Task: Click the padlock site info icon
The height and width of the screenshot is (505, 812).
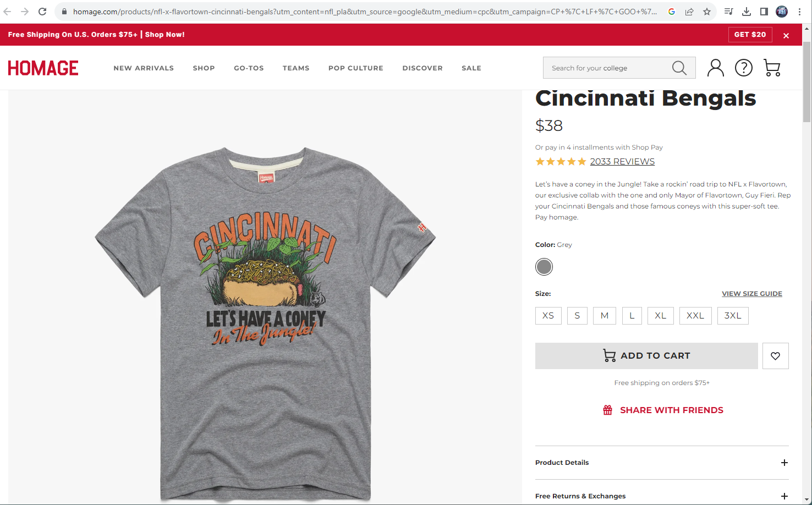Action: coord(64,12)
